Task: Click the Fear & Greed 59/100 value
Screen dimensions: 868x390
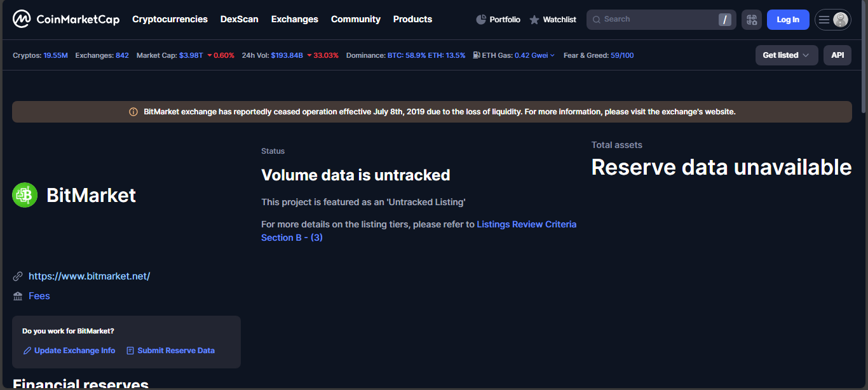Action: [621, 55]
